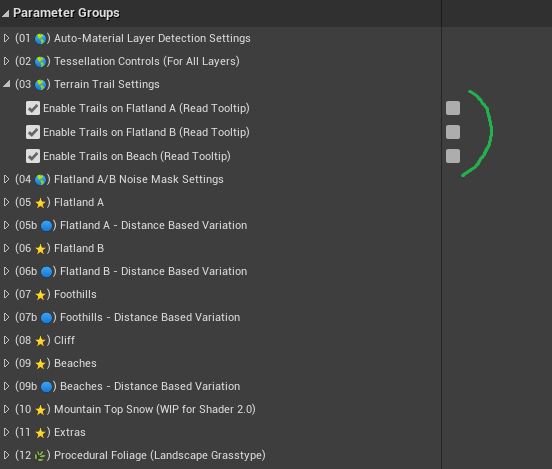Collapse the Parameter Groups header

coord(6,13)
